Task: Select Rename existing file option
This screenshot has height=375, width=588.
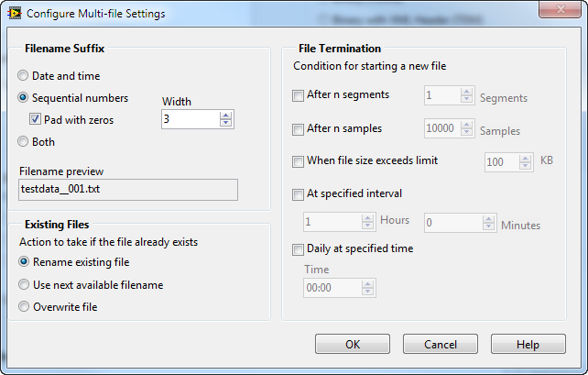Action: 24,261
